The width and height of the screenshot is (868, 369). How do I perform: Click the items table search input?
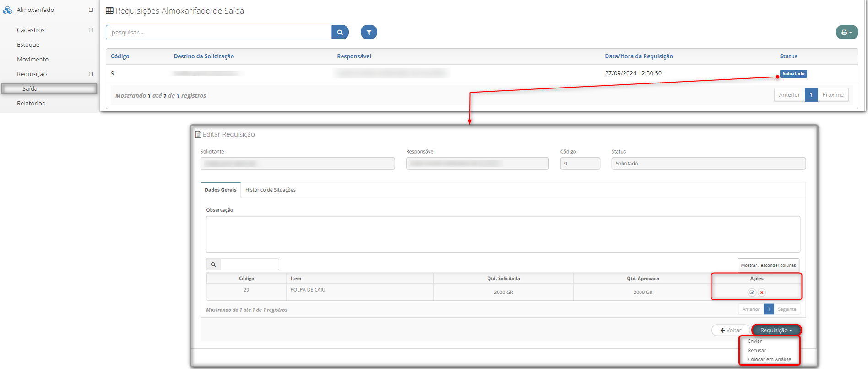250,264
